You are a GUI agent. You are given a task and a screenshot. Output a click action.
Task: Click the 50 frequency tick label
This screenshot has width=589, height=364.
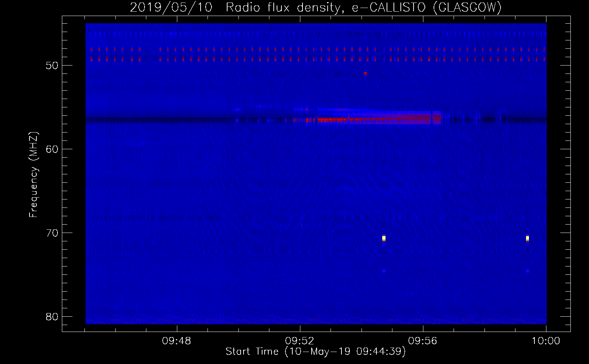52,66
